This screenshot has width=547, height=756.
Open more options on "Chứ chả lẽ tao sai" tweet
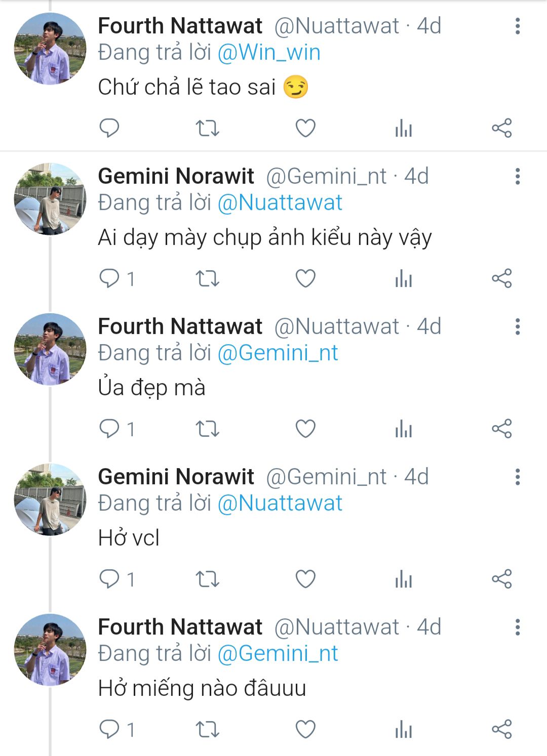pyautogui.click(x=517, y=26)
